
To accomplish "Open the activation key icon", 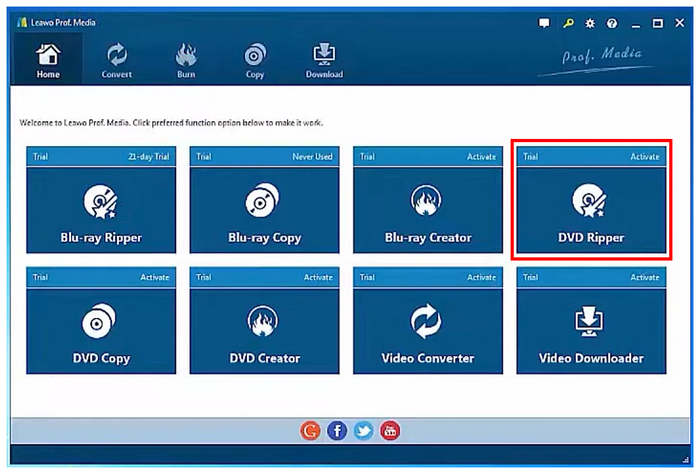I will [568, 23].
